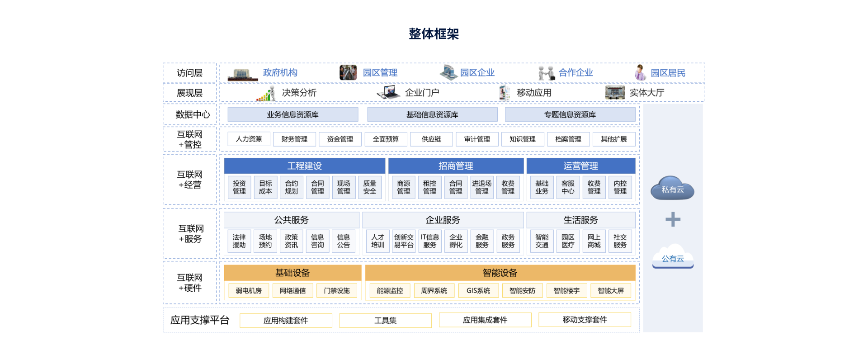The height and width of the screenshot is (360, 868).
Task: Select the 人力资源 module box
Action: click(249, 139)
